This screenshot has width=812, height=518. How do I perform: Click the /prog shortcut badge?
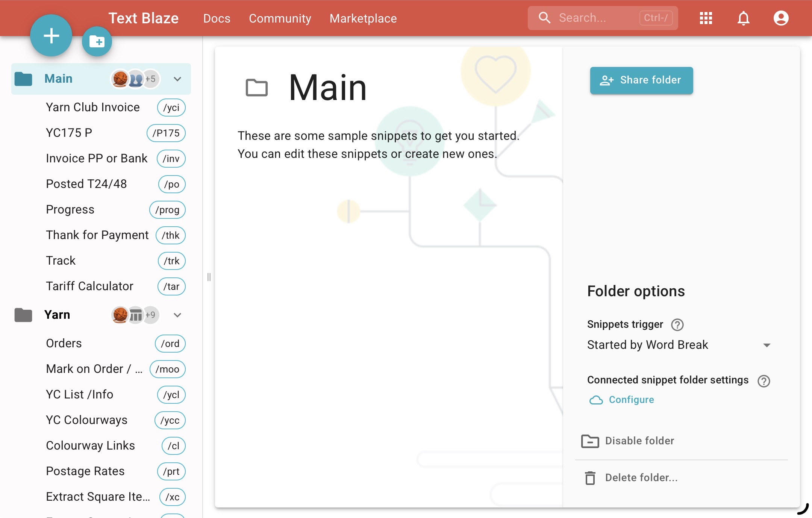pos(167,210)
